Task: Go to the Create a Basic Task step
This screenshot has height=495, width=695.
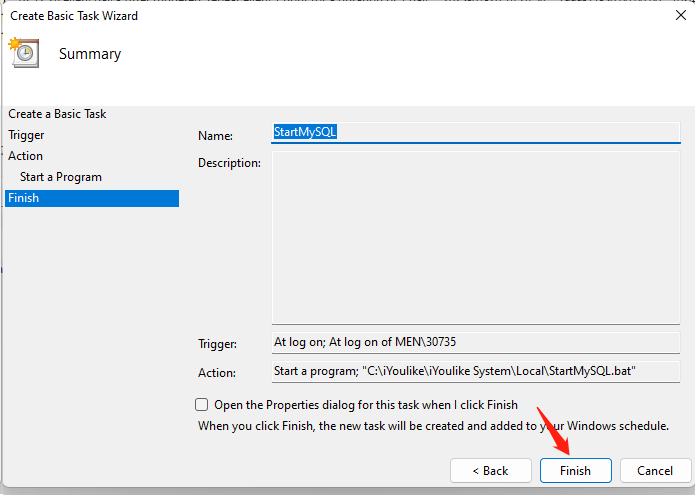Action: pos(57,114)
